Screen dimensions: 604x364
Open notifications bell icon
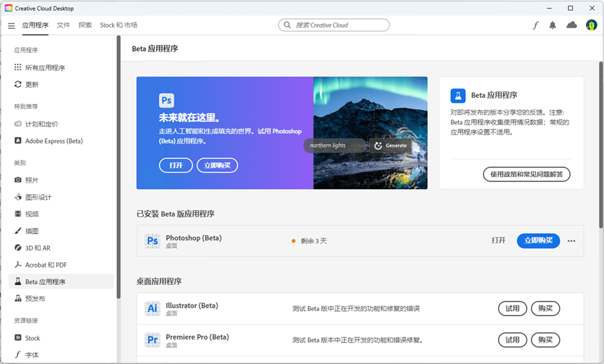(552, 25)
